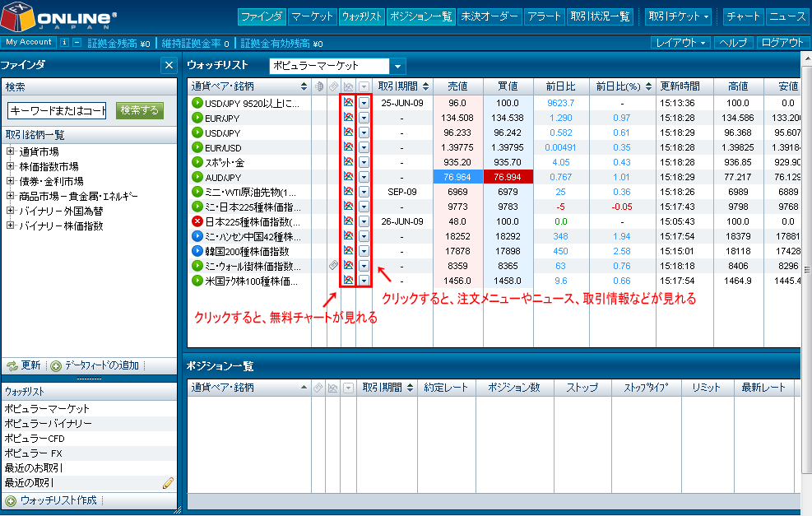Click the blue status icon beside 韓国200種株価指数
The height and width of the screenshot is (516, 812).
[197, 251]
